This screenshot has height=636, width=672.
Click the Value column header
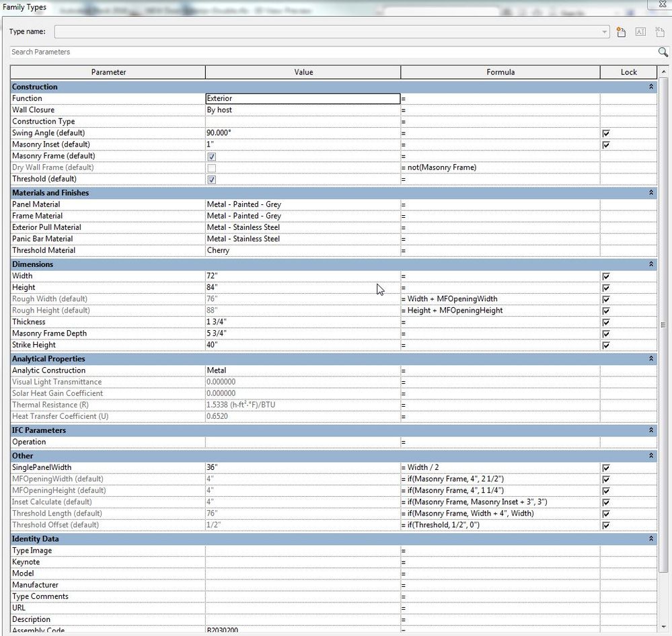click(x=303, y=73)
